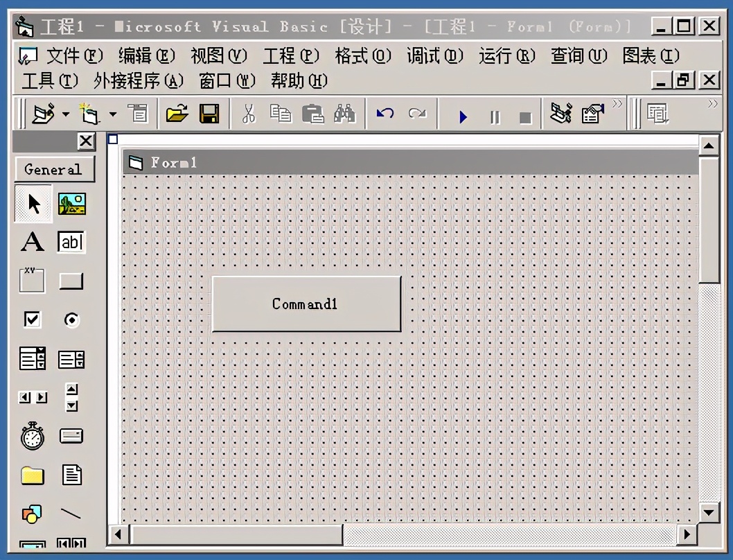Open the 视图(V) menu
This screenshot has width=733, height=560.
pyautogui.click(x=218, y=56)
